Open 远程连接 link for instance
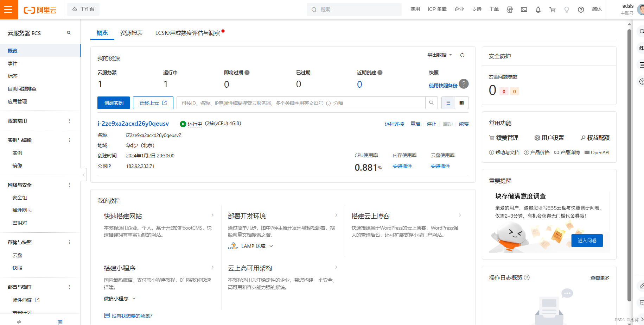644x325 pixels. click(x=394, y=124)
